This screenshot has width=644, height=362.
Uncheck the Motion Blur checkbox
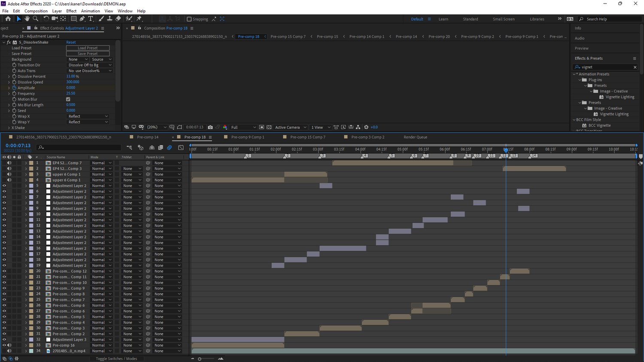(x=68, y=99)
